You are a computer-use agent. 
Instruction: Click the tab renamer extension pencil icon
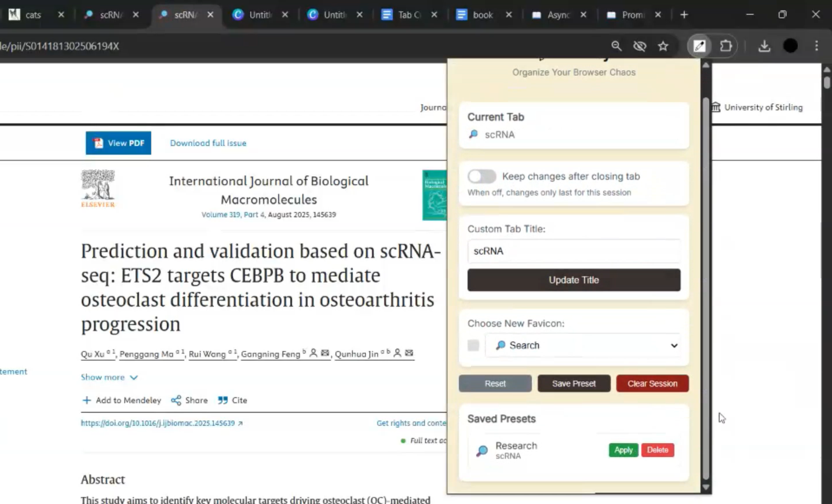pyautogui.click(x=699, y=46)
